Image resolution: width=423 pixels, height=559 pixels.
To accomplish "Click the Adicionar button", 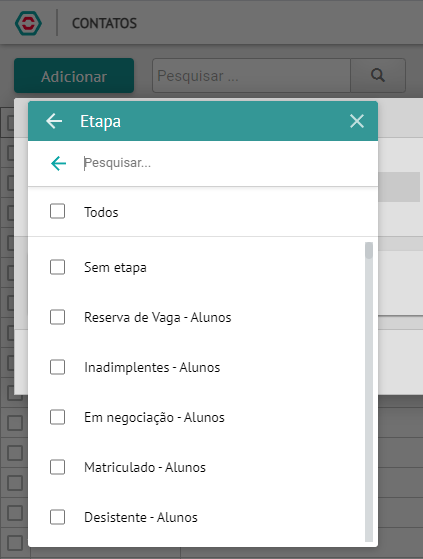I will [x=74, y=76].
